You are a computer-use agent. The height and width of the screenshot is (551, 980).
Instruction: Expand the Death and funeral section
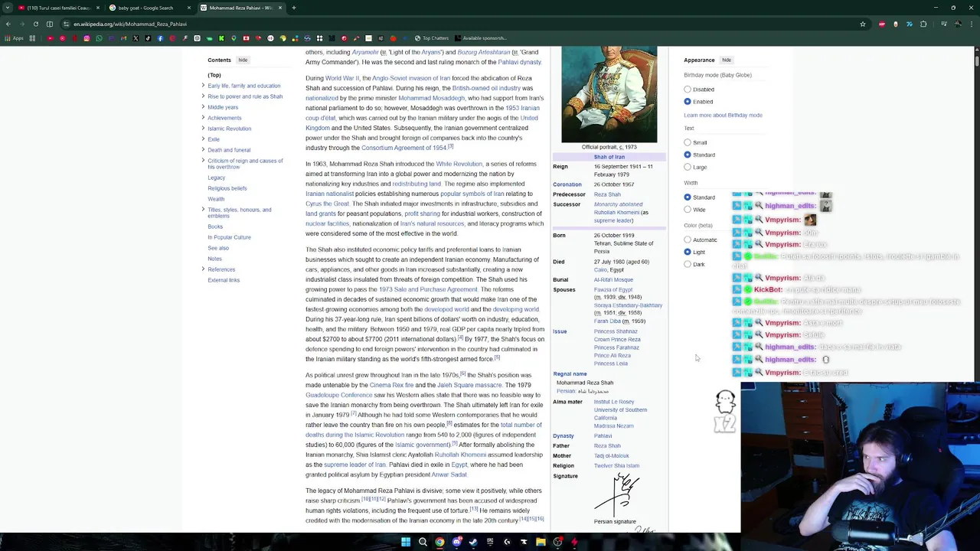click(203, 150)
